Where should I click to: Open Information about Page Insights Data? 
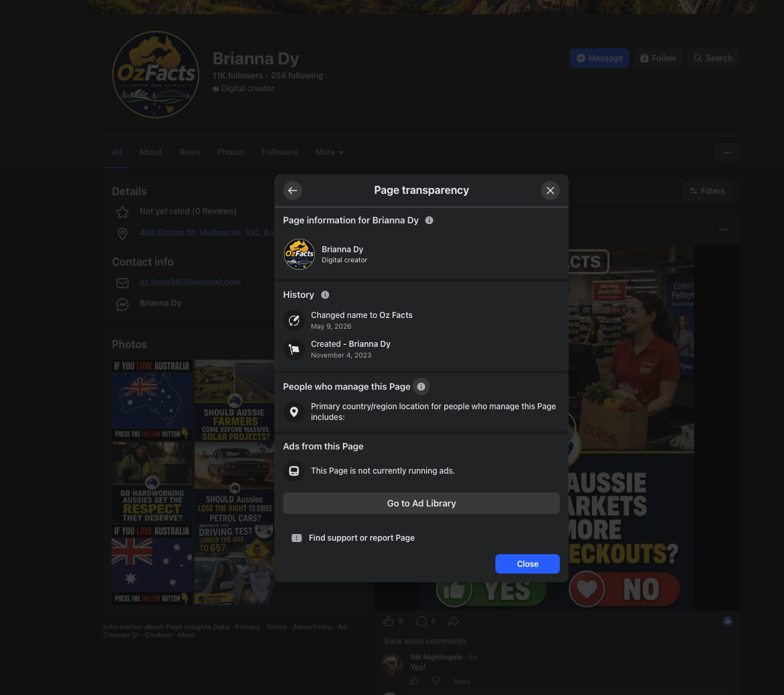tap(166, 627)
